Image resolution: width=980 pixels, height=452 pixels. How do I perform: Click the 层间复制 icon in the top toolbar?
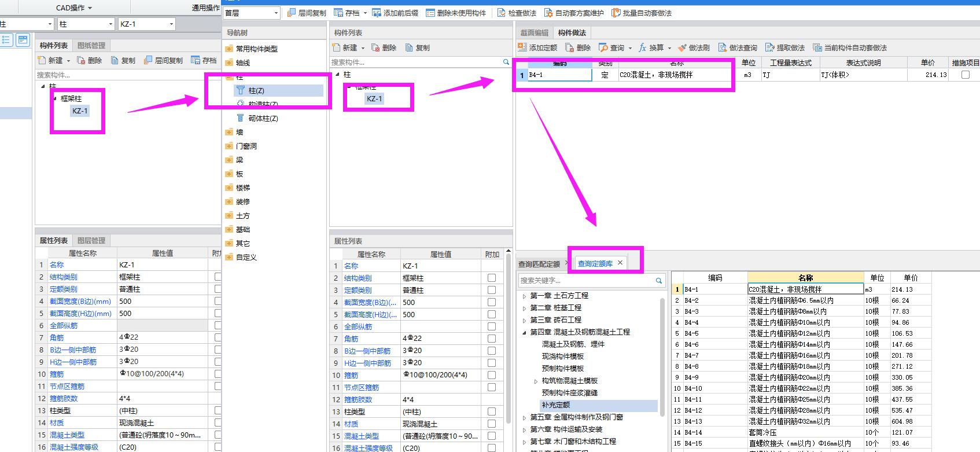pyautogui.click(x=291, y=13)
